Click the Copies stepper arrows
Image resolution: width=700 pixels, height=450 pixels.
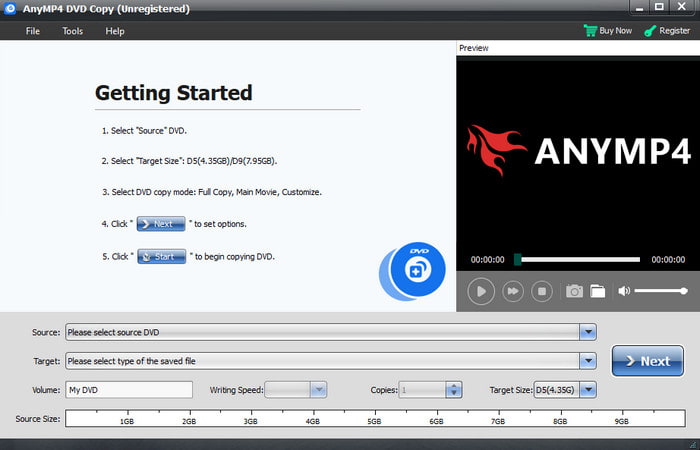tap(454, 390)
